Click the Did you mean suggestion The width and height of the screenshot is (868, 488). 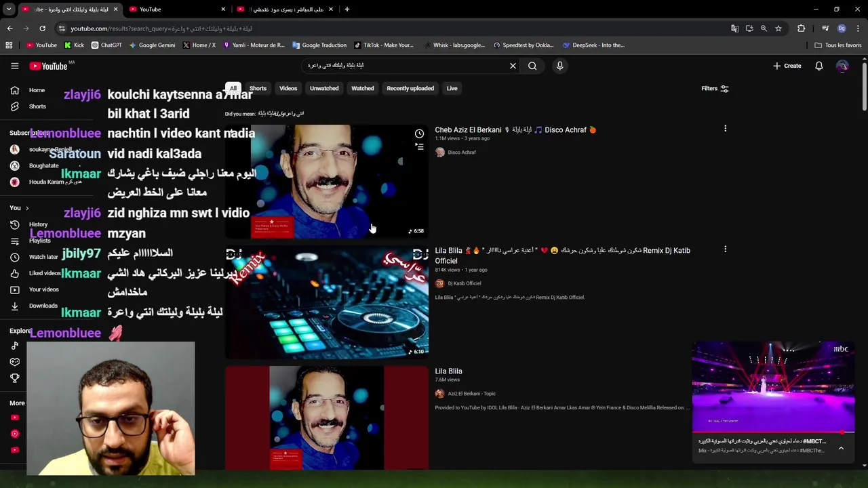281,114
